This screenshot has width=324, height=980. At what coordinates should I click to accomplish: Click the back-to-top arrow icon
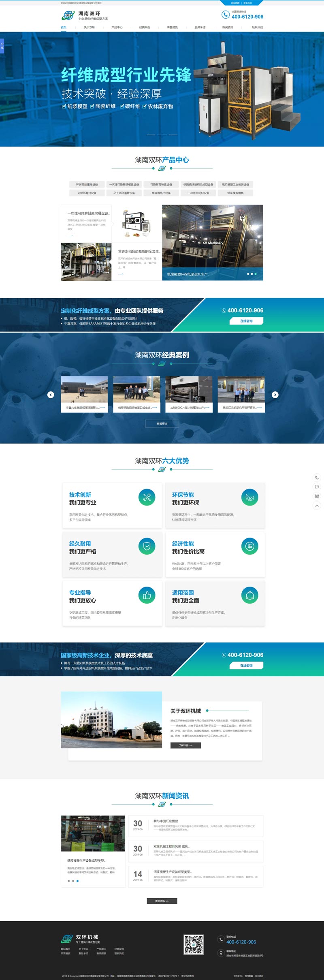(x=317, y=506)
